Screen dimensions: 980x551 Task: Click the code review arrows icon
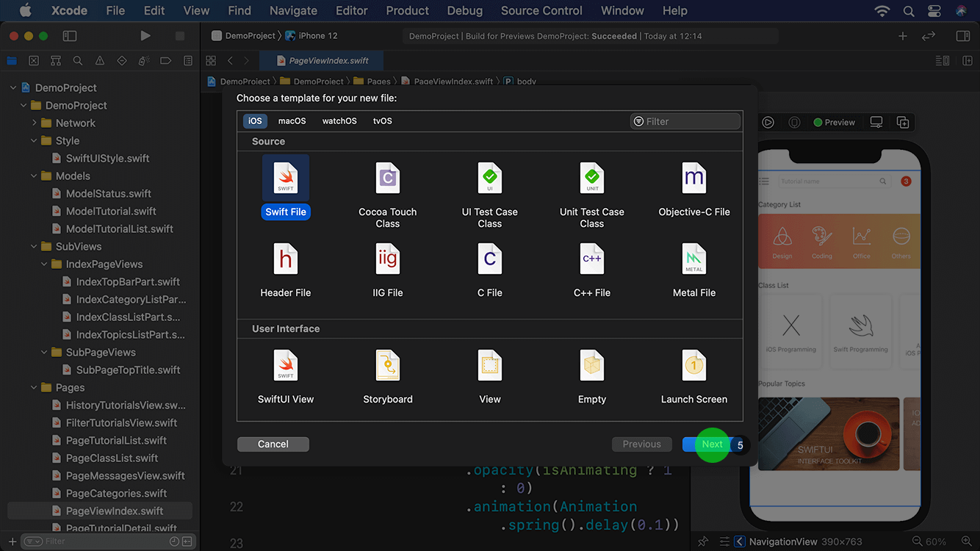pyautogui.click(x=929, y=36)
